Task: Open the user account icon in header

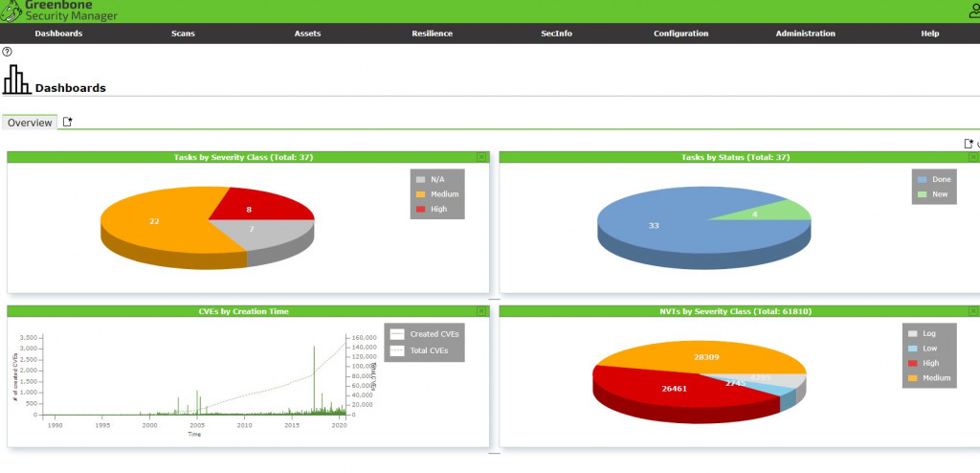Action: pos(974,10)
